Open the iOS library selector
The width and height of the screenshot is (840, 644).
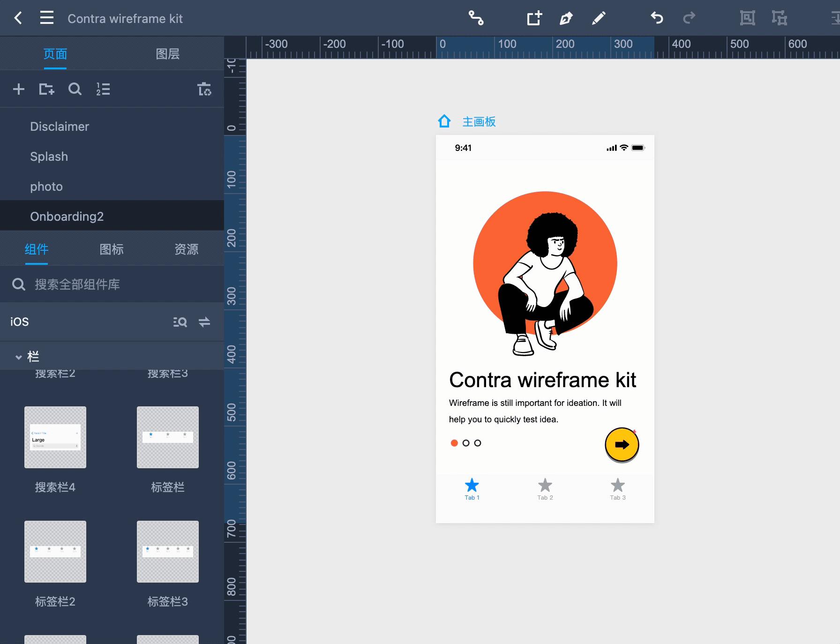(x=20, y=322)
